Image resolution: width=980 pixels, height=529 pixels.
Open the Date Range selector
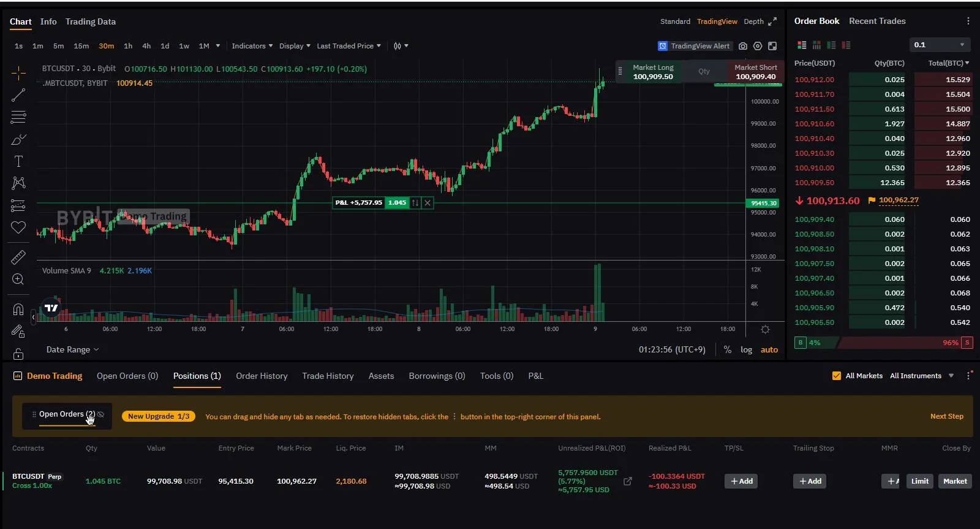click(x=73, y=349)
